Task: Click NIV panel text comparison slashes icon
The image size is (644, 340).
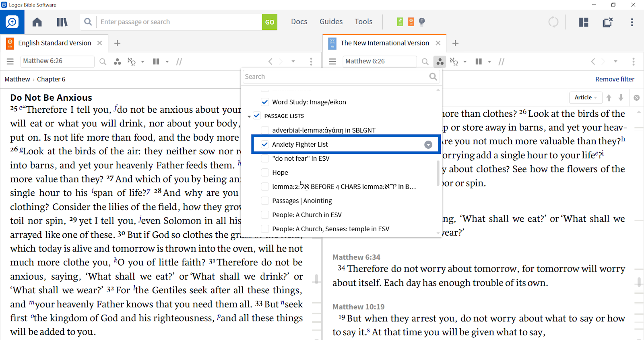Action: 502,62
